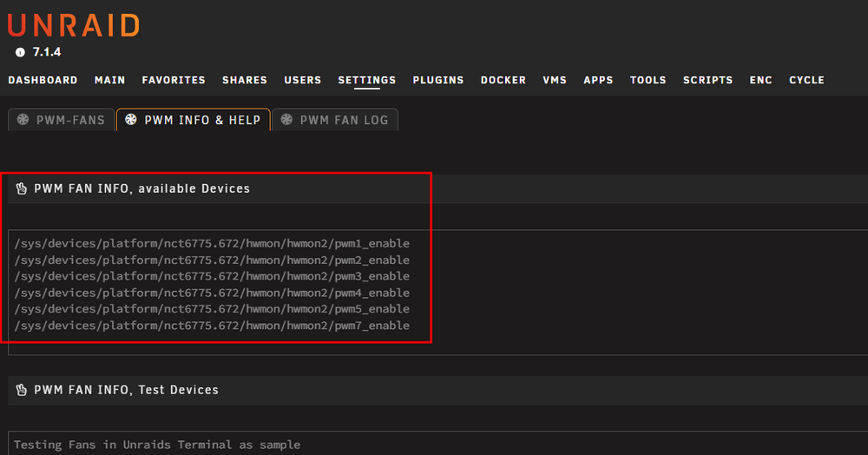Open the Users page
Image resolution: width=868 pixels, height=455 pixels.
(x=303, y=80)
